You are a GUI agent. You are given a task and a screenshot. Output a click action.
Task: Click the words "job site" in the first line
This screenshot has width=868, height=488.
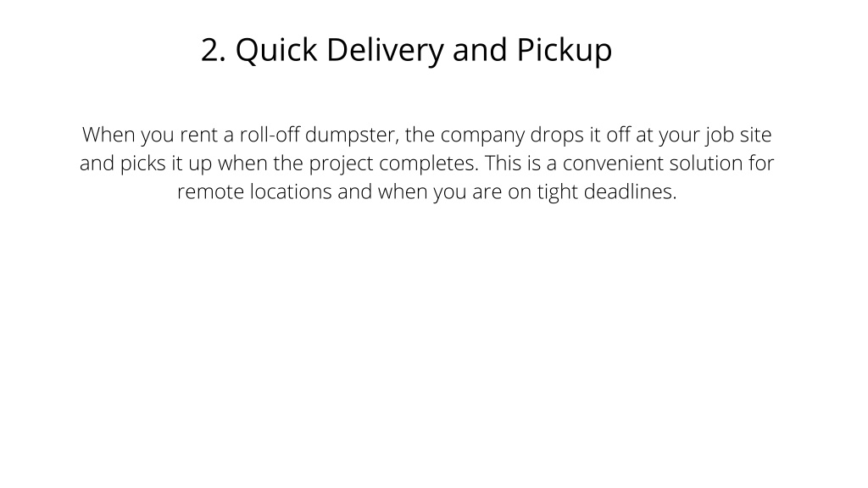click(x=738, y=136)
